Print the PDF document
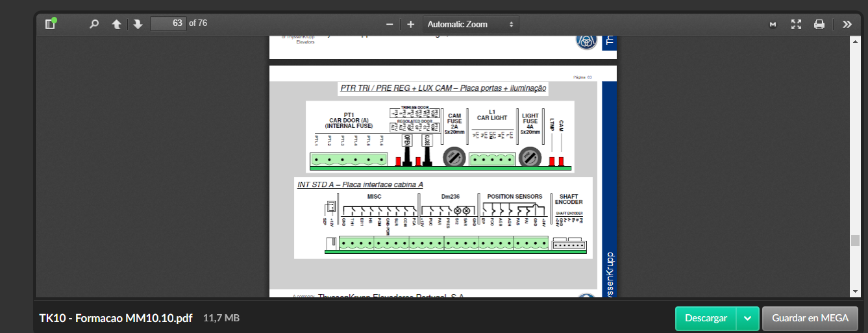This screenshot has width=868, height=333. click(819, 24)
